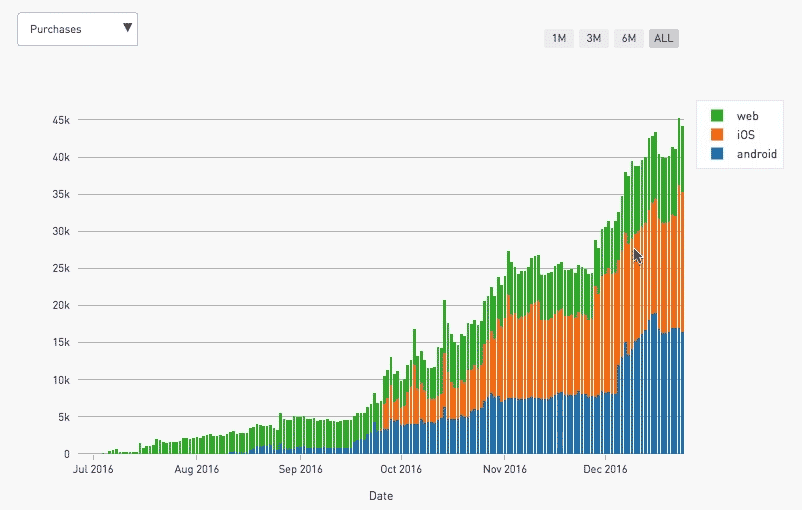Click the iOS legend label
Image resolution: width=802 pixels, height=510 pixels.
[745, 135]
